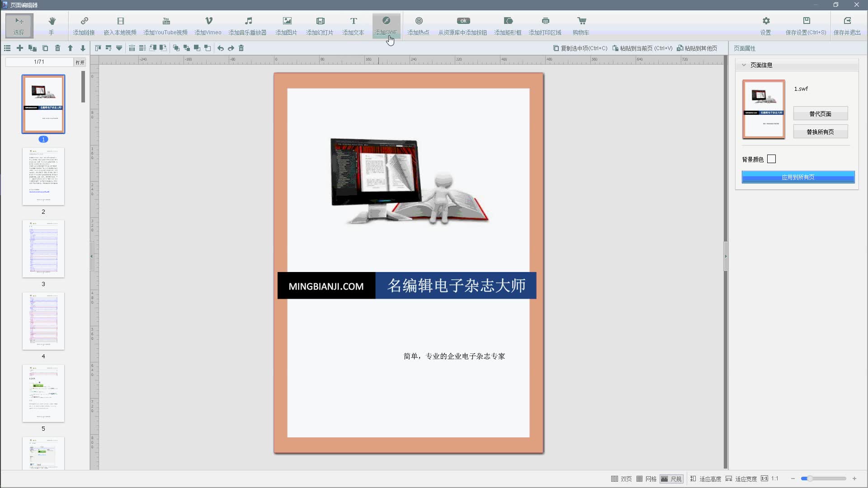Select the 选择 (selection) tool
This screenshot has height=488, width=868.
point(19,26)
